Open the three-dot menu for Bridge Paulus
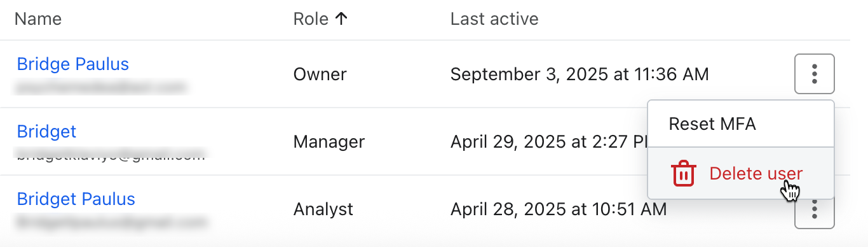This screenshot has height=247, width=868. point(814,74)
